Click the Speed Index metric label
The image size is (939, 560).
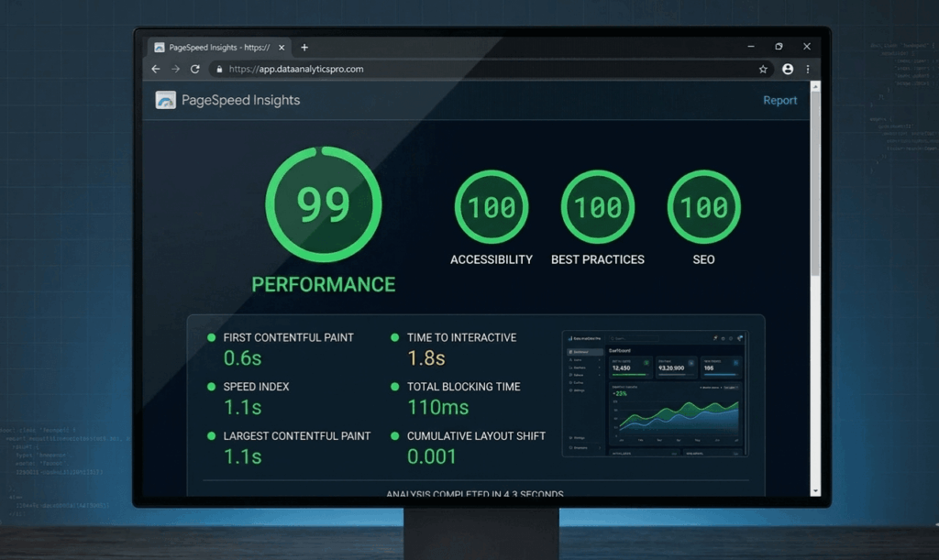click(x=257, y=387)
